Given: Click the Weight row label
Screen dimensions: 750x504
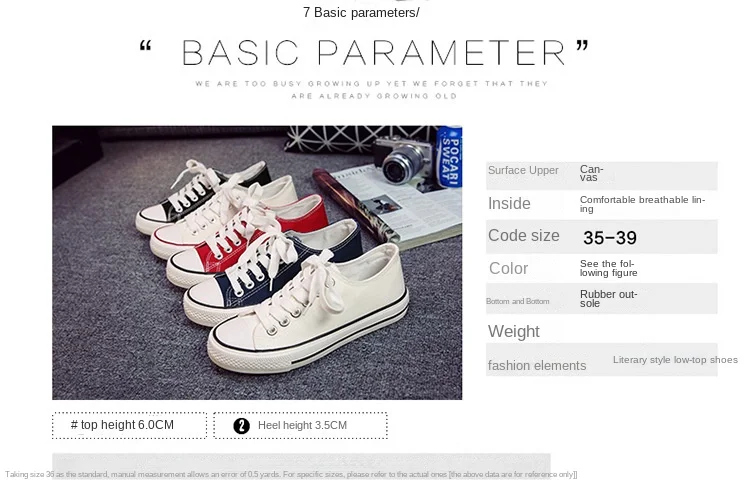Looking at the screenshot, I should (514, 331).
